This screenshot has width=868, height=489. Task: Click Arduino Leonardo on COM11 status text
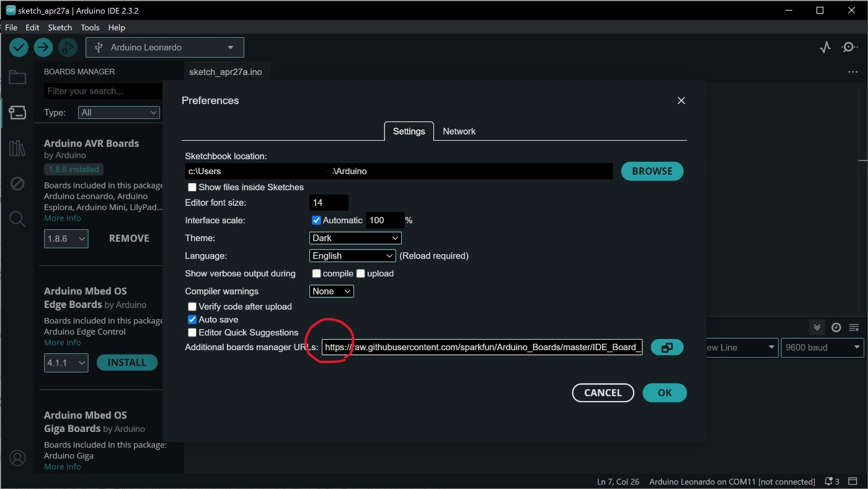coord(732,482)
